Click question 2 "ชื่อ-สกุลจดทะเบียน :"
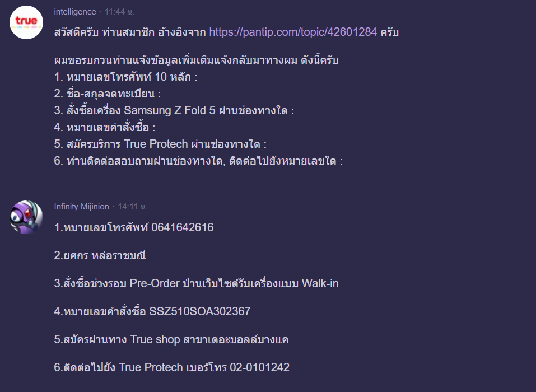 [108, 94]
